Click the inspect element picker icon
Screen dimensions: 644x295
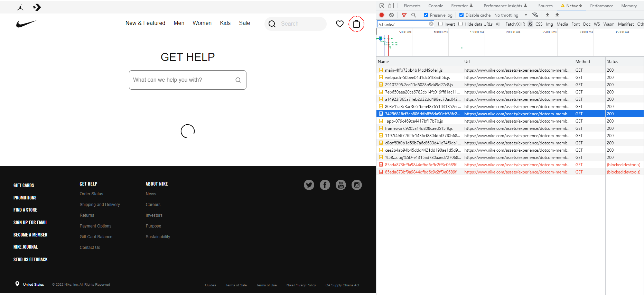[x=382, y=6]
